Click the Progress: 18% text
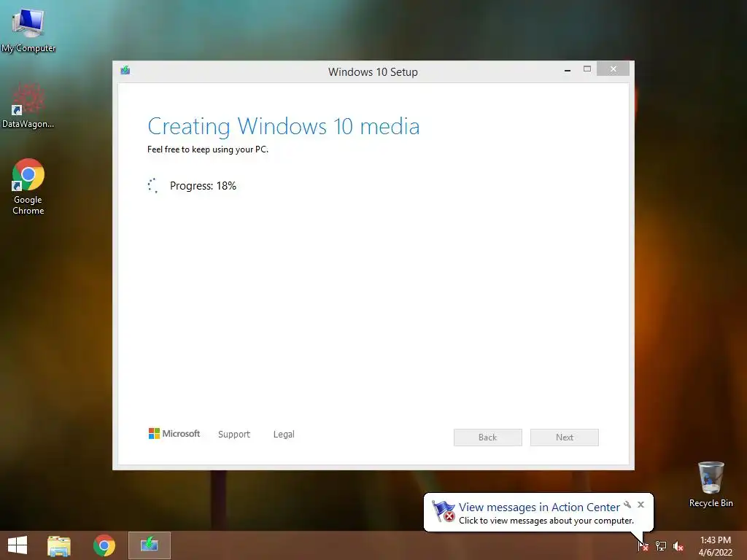The height and width of the screenshot is (560, 747). pyautogui.click(x=203, y=186)
